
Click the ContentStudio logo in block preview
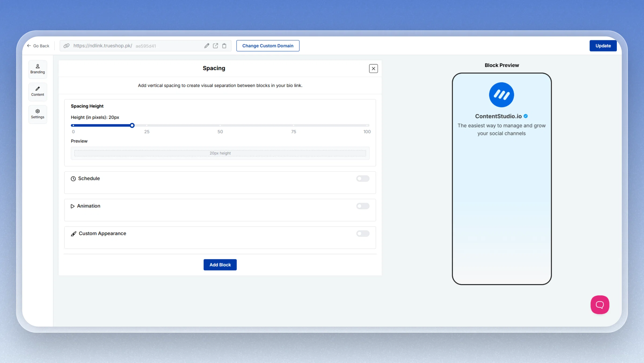501,95
